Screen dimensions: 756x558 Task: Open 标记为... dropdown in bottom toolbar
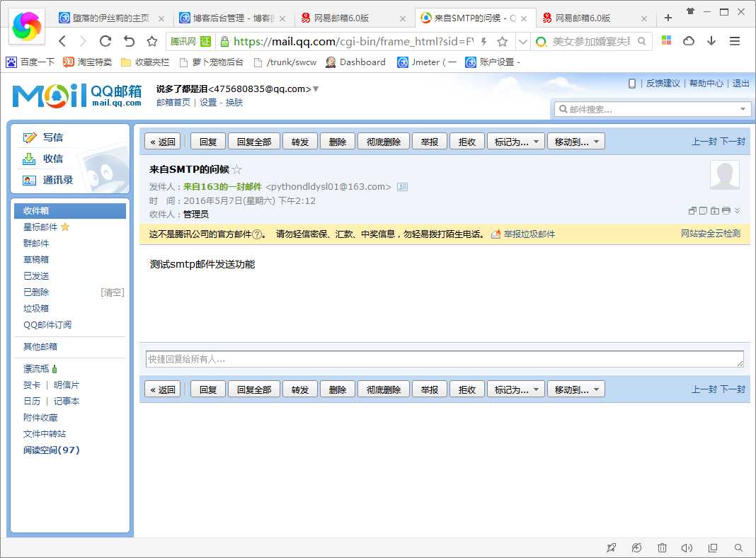(x=516, y=389)
